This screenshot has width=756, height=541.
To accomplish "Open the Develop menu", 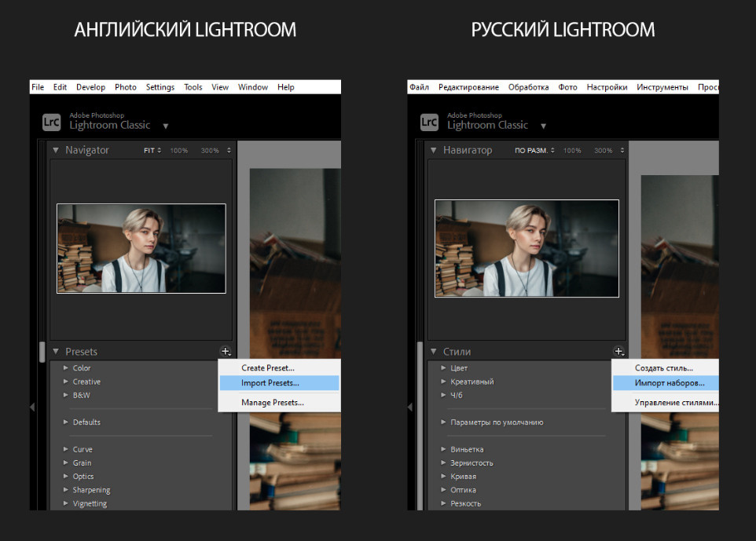I will [90, 86].
